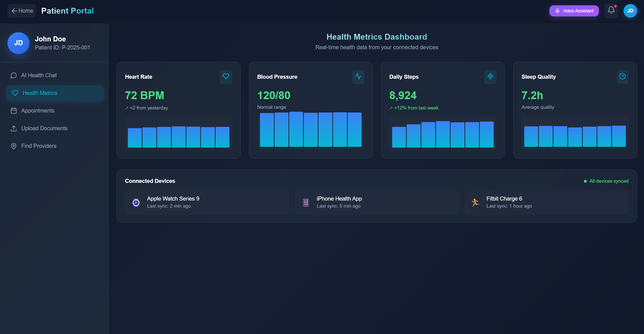The width and height of the screenshot is (644, 334).
Task: Click the Apple Watch device icon
Action: point(136,202)
